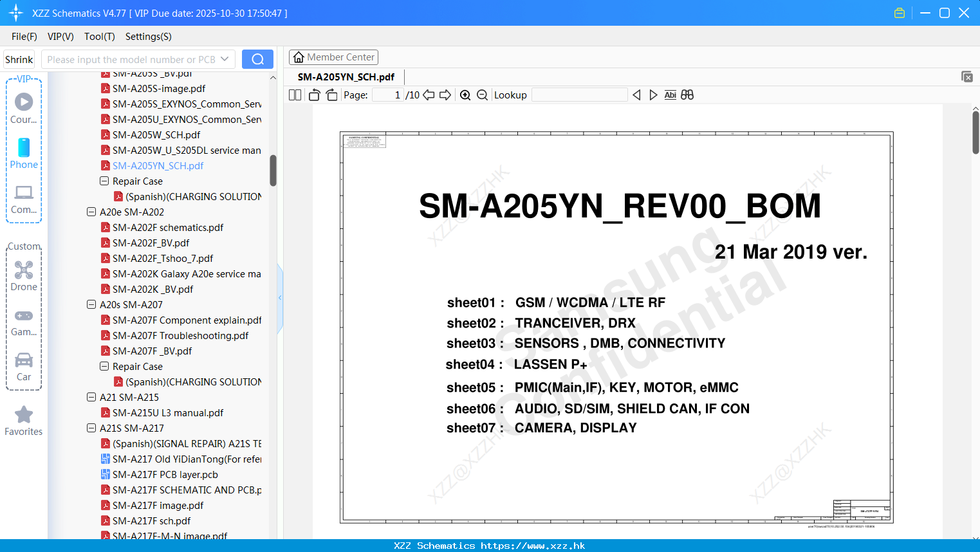Open the VIP(V) menu

point(60,37)
